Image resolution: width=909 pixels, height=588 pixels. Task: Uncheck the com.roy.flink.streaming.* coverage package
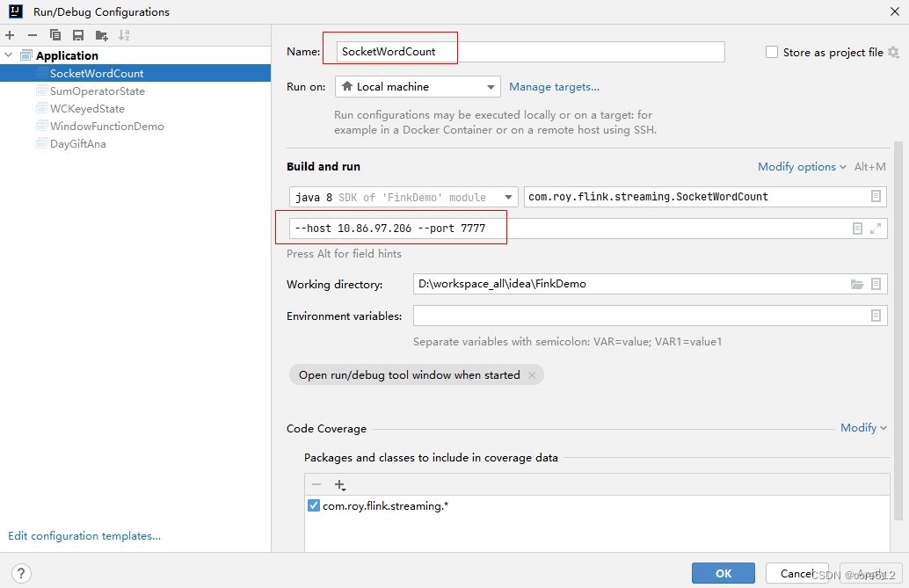[314, 505]
